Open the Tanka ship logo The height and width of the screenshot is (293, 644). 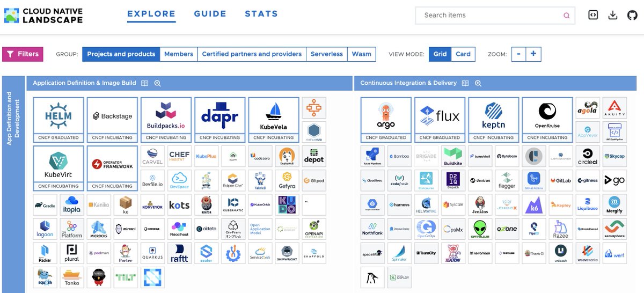coord(72,277)
